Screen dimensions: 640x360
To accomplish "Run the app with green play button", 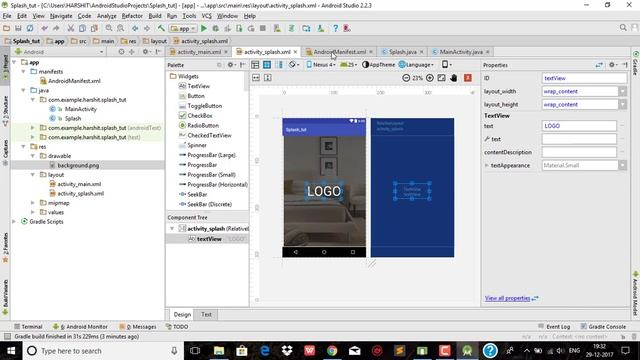I will click(x=204, y=29).
